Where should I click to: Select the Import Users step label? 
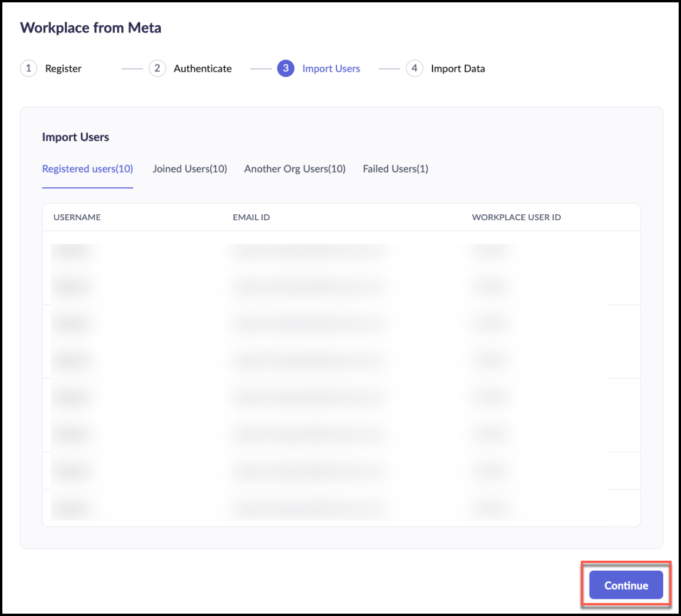[x=331, y=68]
